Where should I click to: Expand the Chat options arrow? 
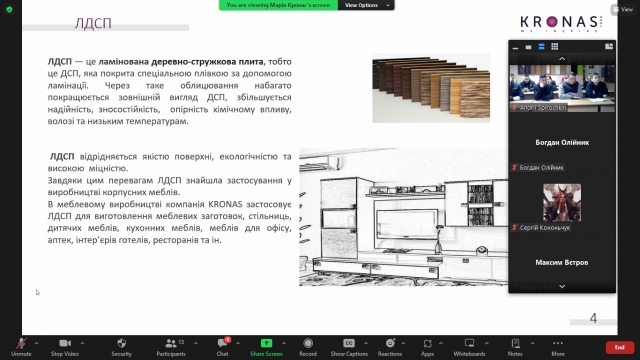coord(238,344)
